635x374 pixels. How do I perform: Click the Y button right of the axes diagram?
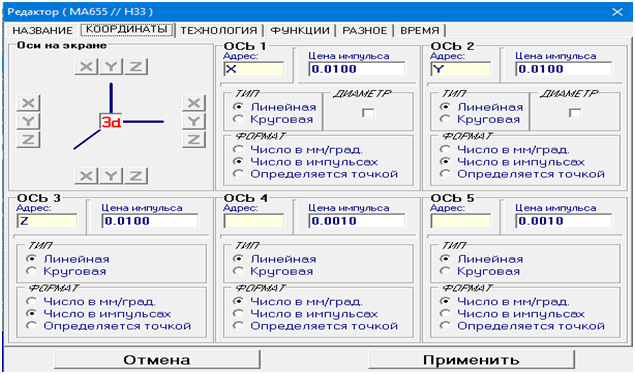pyautogui.click(x=194, y=121)
